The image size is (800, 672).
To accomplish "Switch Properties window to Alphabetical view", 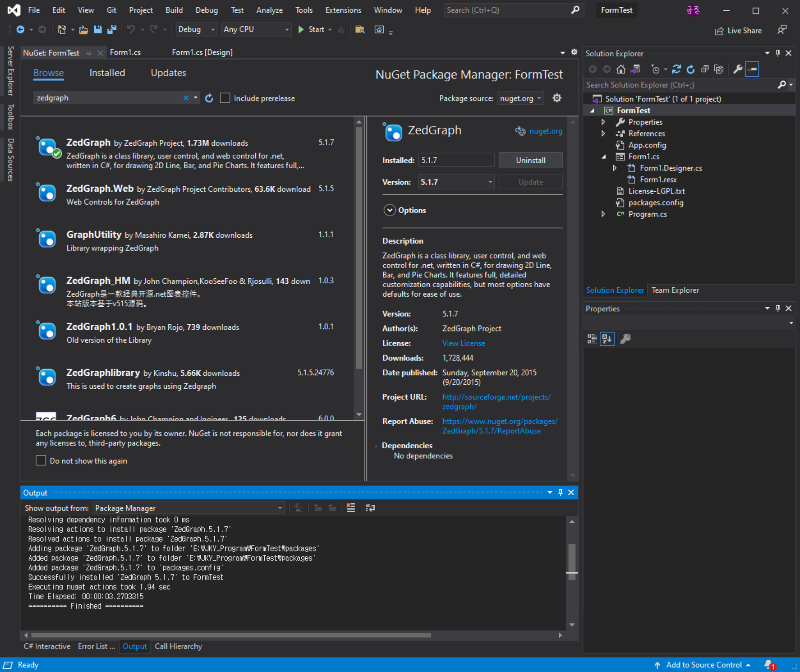I will (x=607, y=339).
